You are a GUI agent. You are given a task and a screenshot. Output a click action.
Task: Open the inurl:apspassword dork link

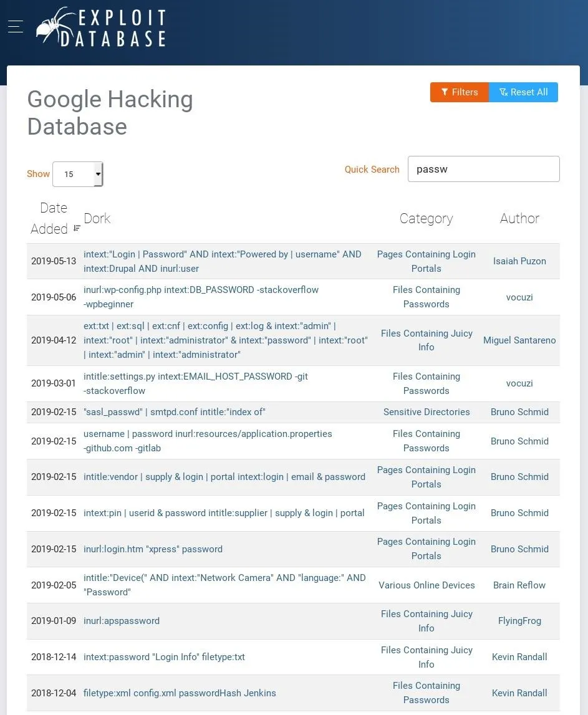tap(122, 621)
